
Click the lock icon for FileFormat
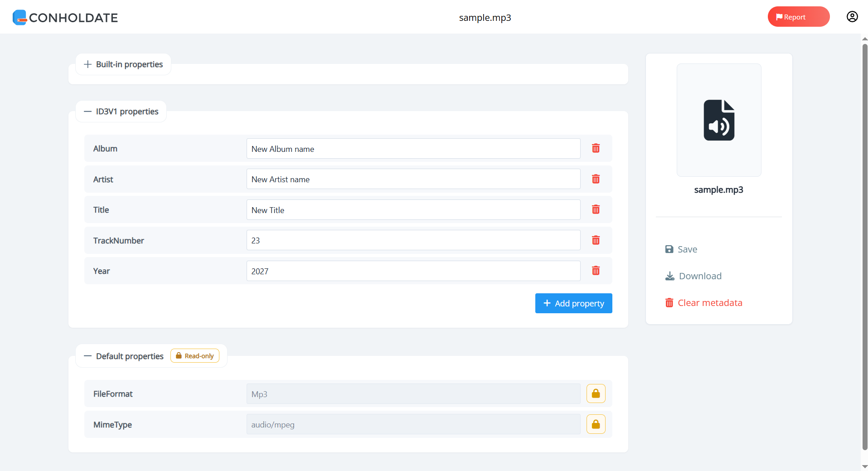(596, 393)
